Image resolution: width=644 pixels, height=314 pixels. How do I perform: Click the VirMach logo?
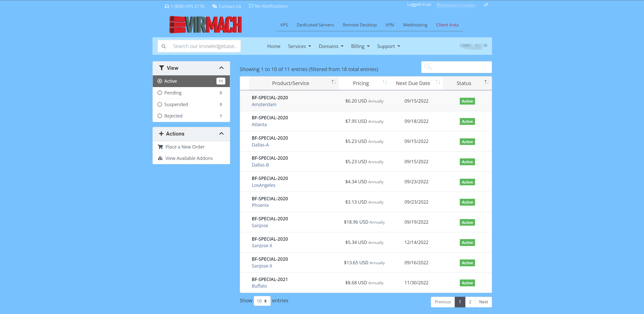[x=206, y=25]
